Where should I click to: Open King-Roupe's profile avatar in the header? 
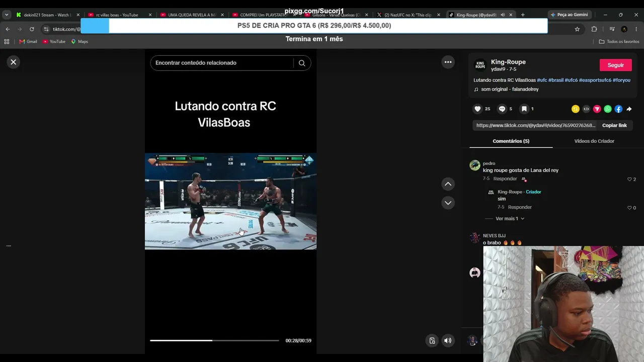coord(480,65)
